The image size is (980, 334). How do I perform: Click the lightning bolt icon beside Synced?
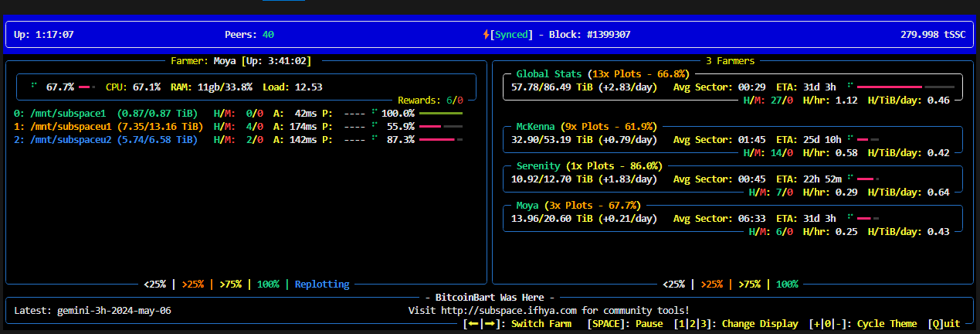click(486, 35)
